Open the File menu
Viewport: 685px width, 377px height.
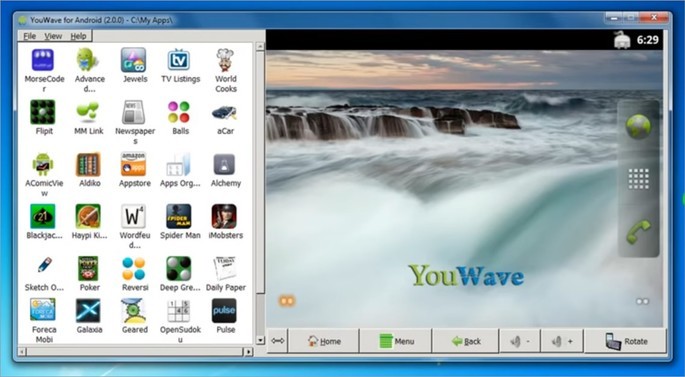click(x=29, y=36)
